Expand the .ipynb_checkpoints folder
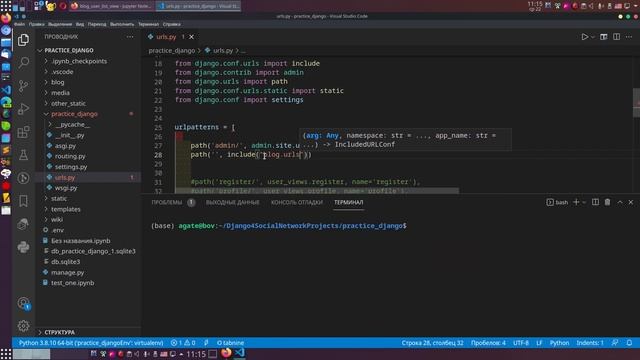640x360 pixels. (79, 61)
